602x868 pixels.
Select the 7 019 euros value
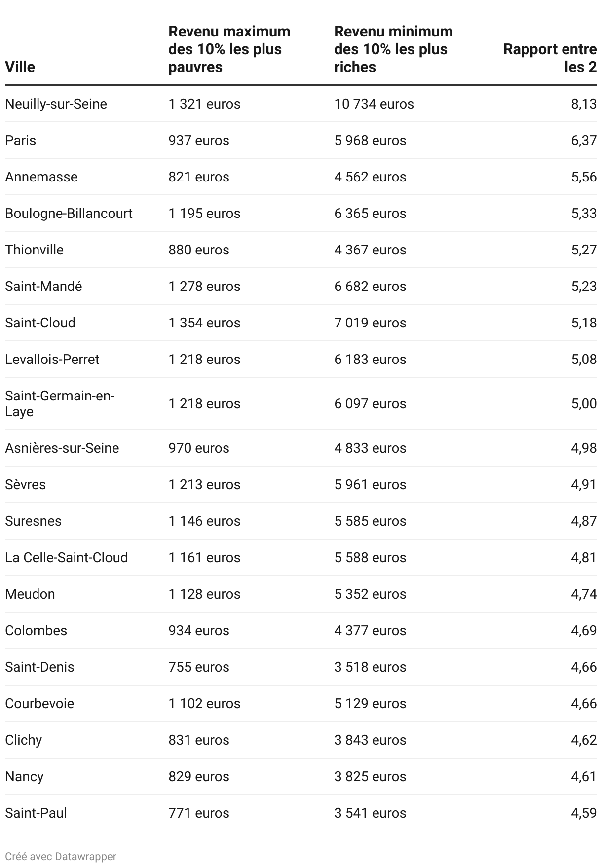[x=370, y=323]
